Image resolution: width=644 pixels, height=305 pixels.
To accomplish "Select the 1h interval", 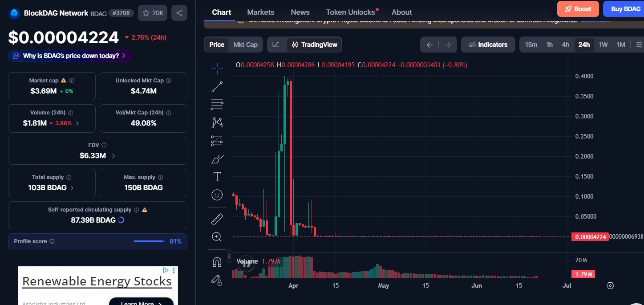I will pos(550,45).
